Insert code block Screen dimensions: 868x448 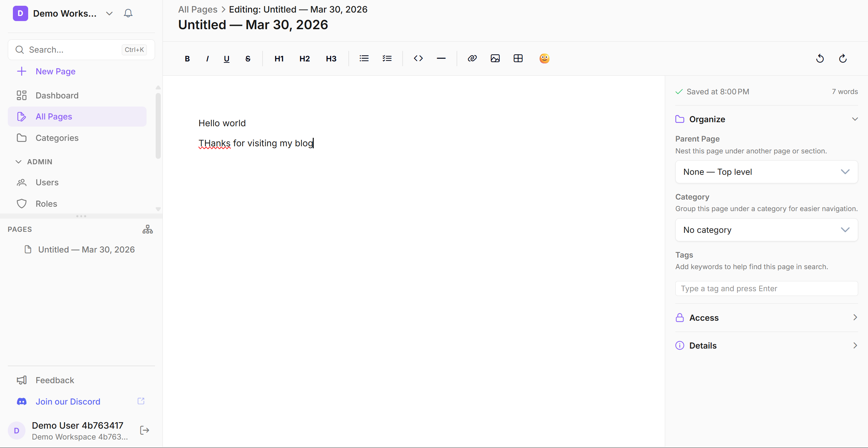click(418, 58)
